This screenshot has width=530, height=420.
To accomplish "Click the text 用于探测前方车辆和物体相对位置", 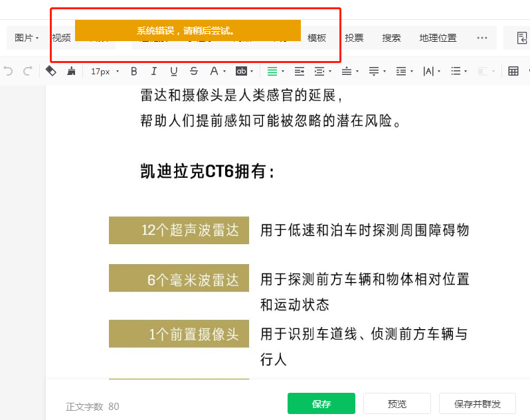I will tap(365, 279).
